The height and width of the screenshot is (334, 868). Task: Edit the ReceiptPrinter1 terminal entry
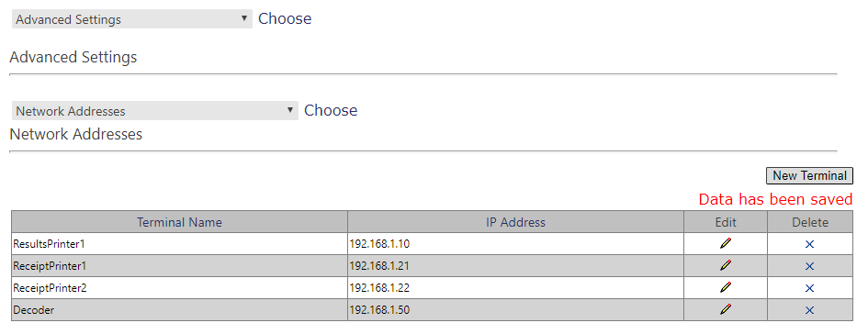point(726,265)
